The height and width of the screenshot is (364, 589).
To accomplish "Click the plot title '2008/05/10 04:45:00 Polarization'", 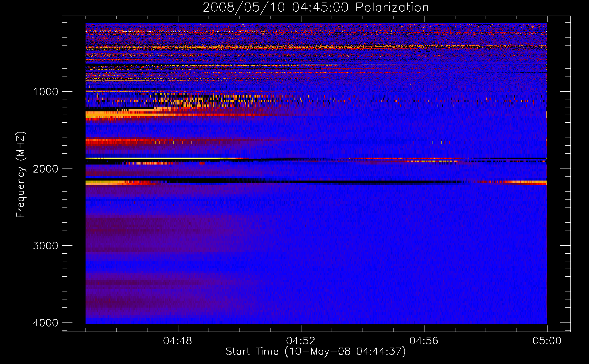I will (316, 8).
